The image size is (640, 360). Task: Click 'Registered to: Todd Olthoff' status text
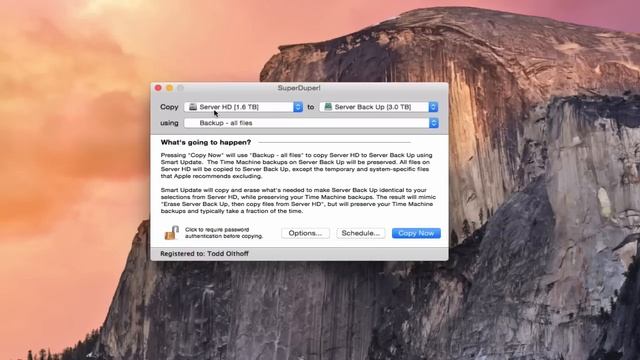point(204,253)
